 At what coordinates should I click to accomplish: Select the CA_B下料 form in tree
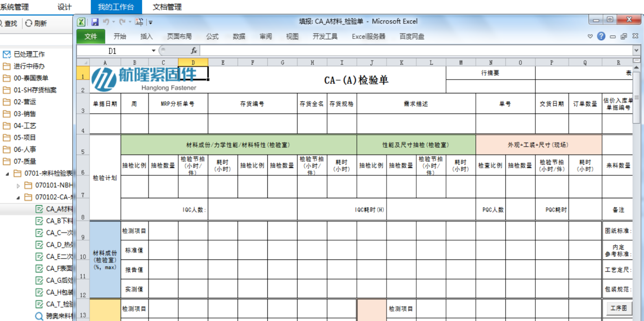59,221
